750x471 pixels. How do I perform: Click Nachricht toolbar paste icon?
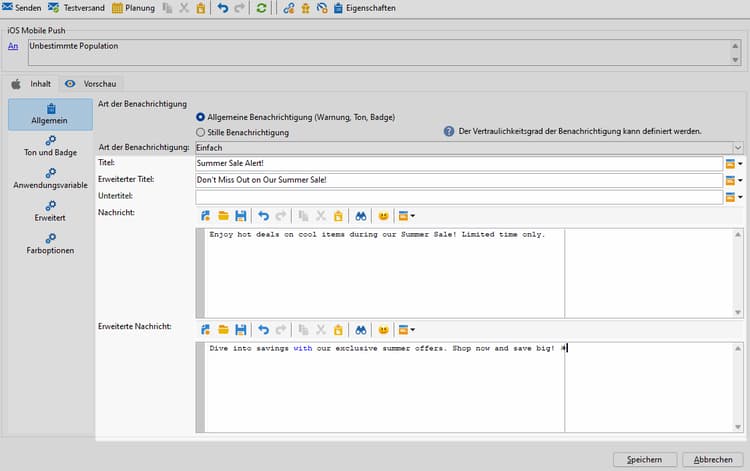coord(338,216)
